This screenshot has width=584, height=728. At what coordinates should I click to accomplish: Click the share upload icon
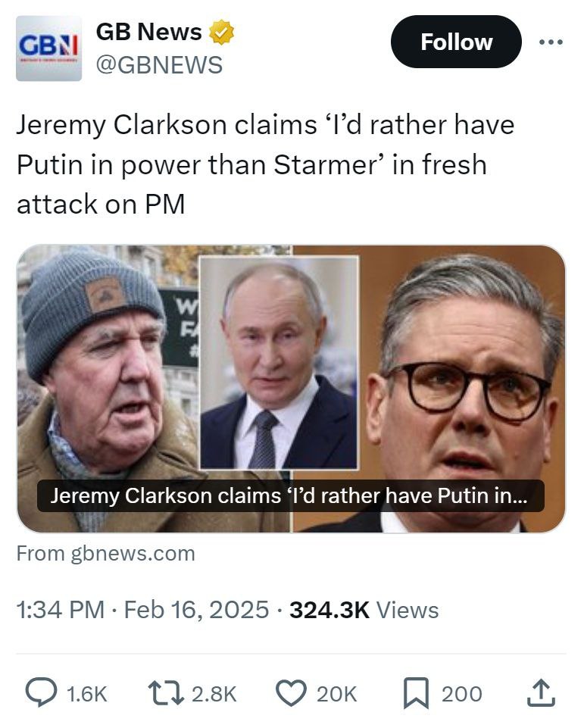pyautogui.click(x=540, y=694)
